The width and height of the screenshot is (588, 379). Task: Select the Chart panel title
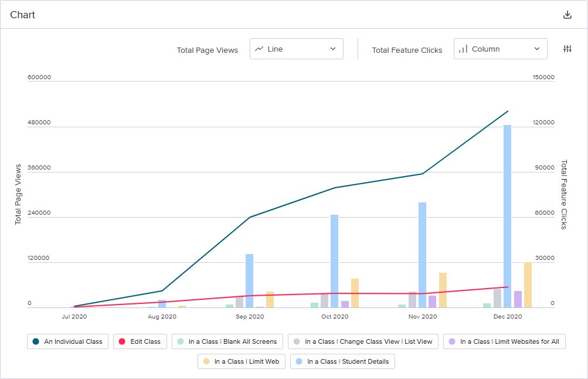click(x=22, y=14)
